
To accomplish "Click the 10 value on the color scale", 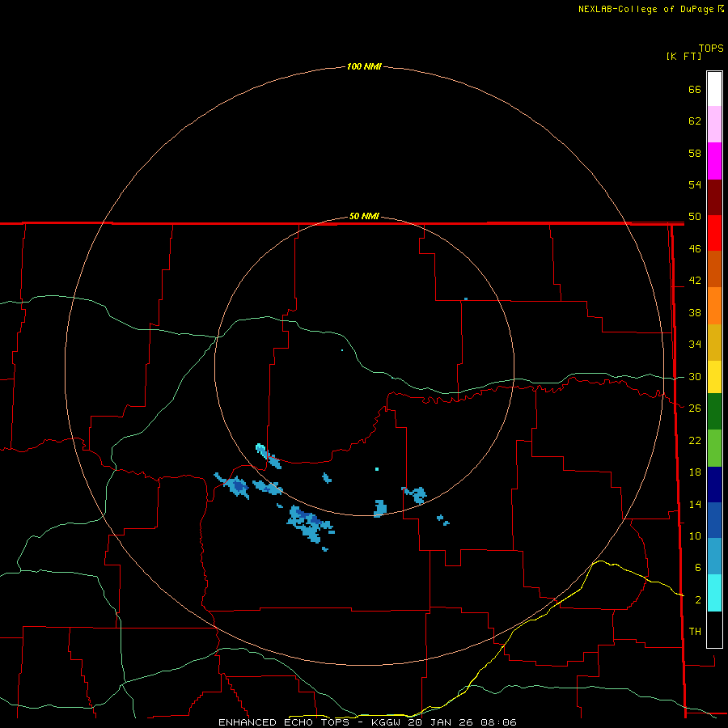I will pyautogui.click(x=695, y=535).
